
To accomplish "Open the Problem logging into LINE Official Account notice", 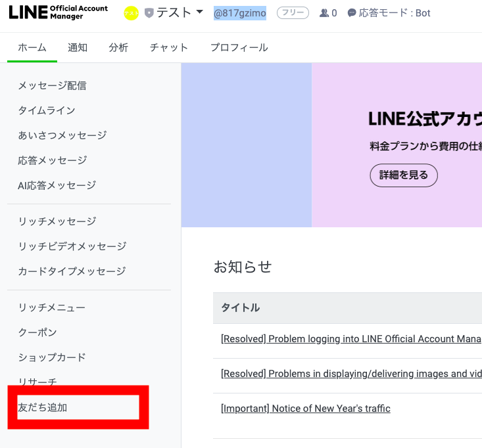I will (x=351, y=339).
